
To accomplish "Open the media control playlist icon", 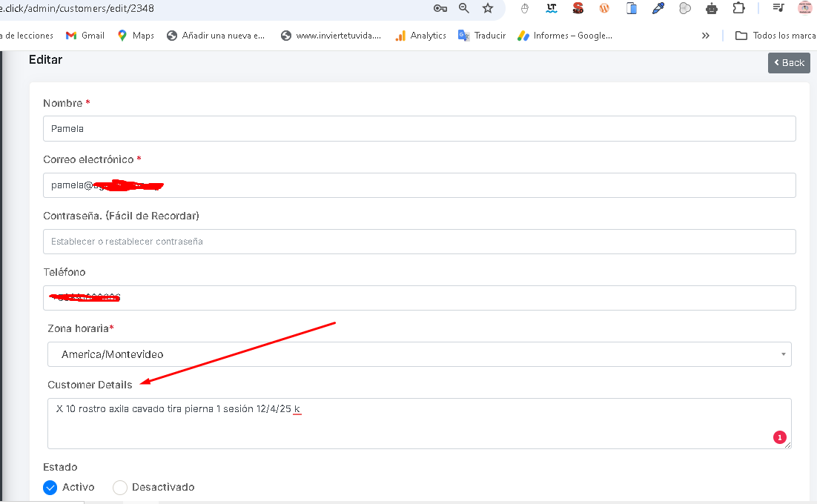I will (x=778, y=8).
